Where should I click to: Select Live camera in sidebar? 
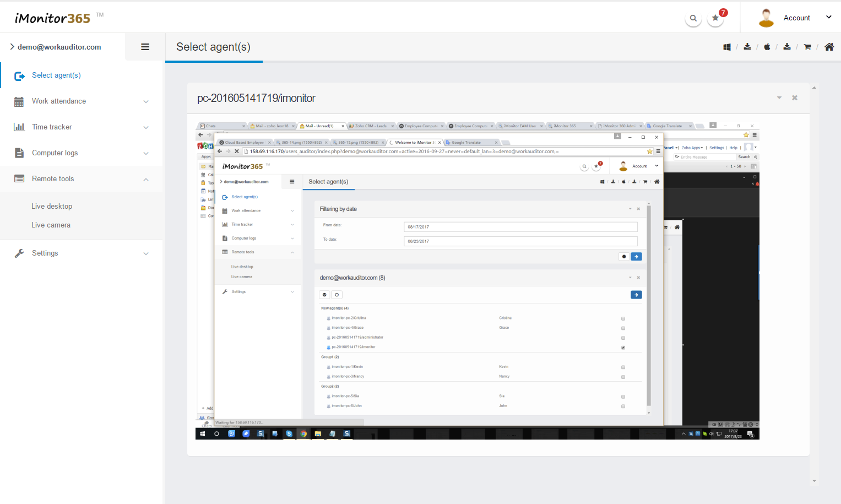click(51, 225)
